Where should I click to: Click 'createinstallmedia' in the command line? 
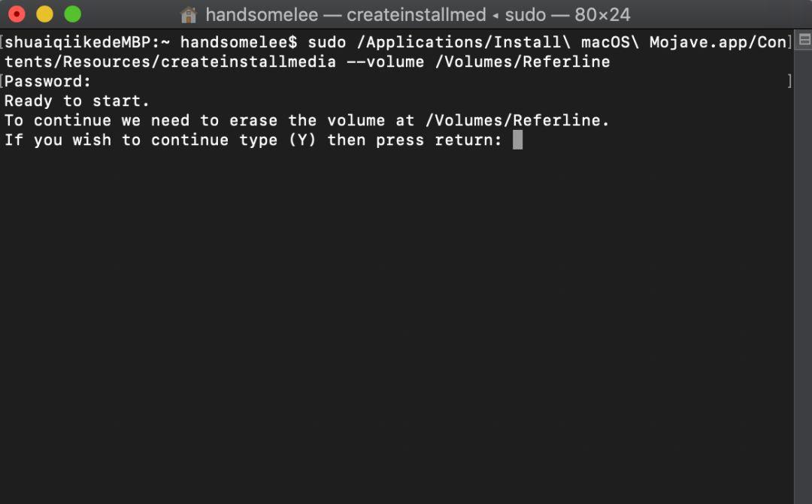tap(249, 62)
